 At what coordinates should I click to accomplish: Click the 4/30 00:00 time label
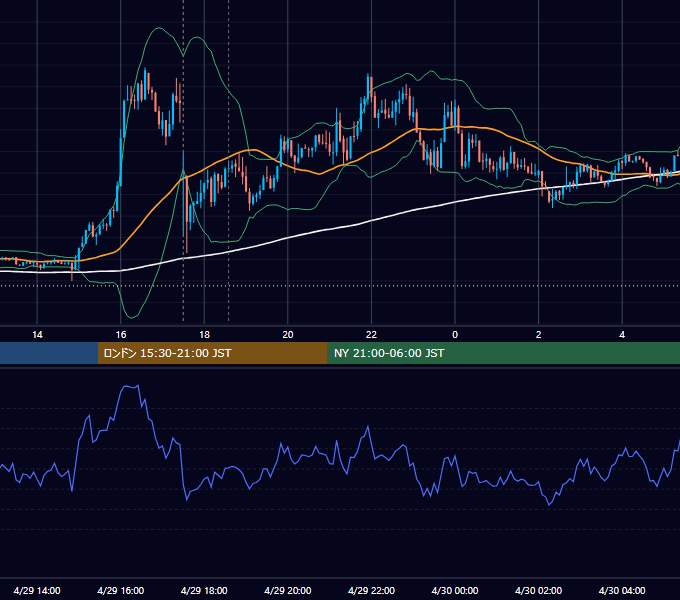coord(455,590)
